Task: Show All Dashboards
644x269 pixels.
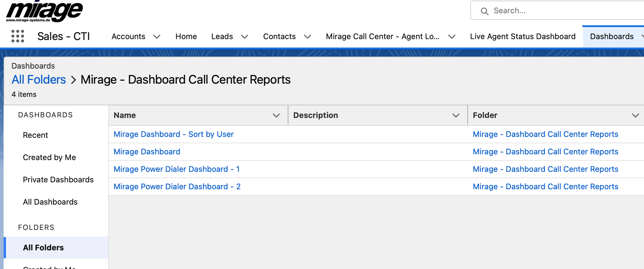Action: tap(50, 202)
